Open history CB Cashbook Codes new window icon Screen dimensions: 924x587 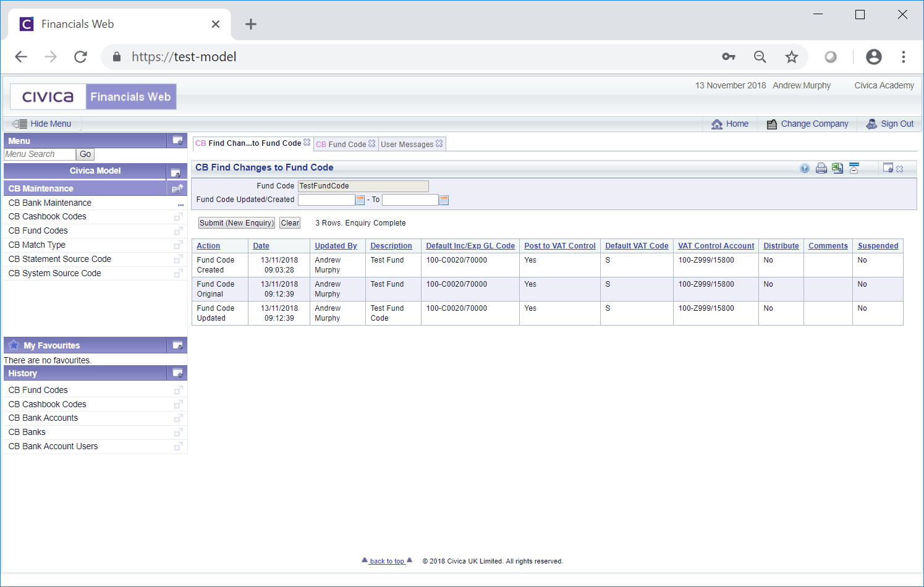[x=178, y=405]
